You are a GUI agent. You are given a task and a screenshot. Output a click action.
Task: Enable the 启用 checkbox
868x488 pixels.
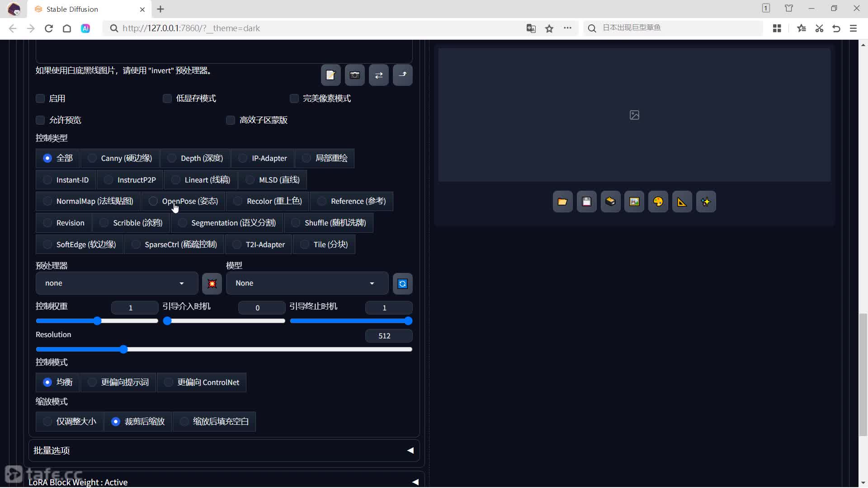click(x=40, y=99)
